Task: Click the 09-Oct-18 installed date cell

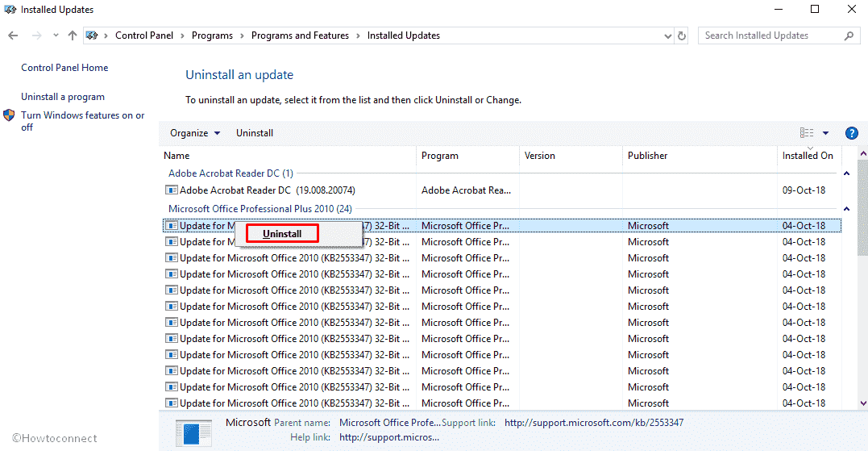Action: pyautogui.click(x=804, y=190)
